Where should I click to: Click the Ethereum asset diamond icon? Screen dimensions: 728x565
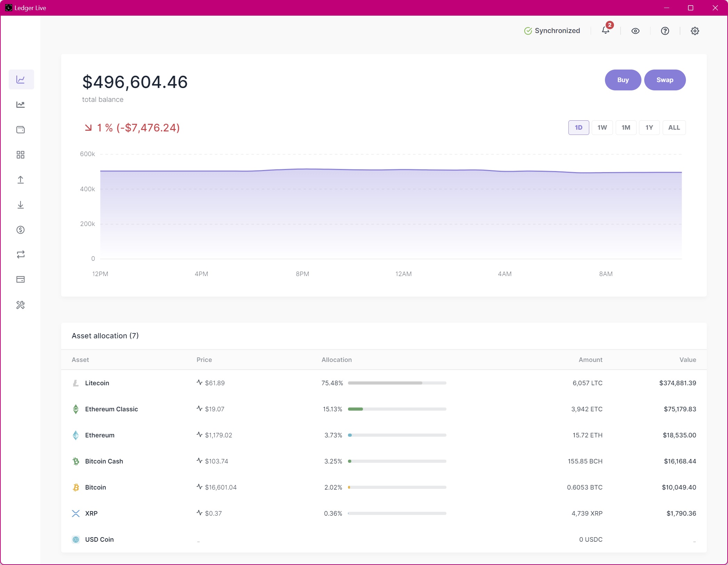click(76, 435)
